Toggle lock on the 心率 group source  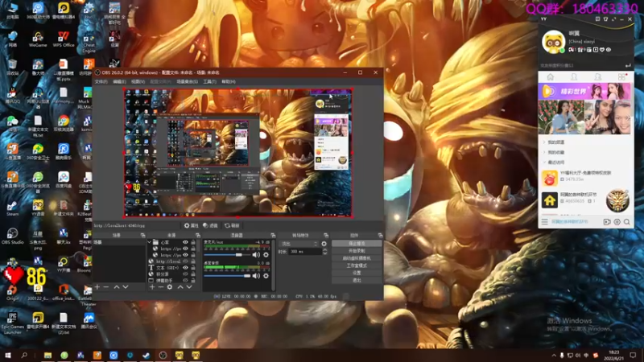(193, 242)
